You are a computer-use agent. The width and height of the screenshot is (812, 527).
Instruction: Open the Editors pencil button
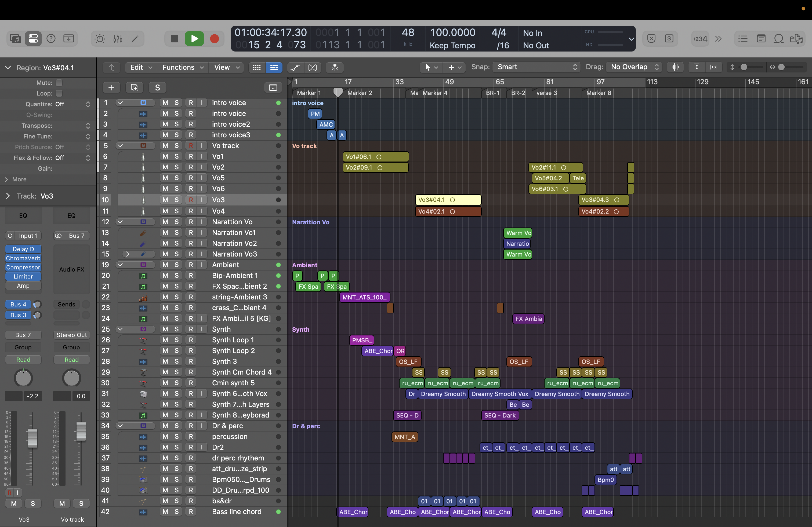(135, 39)
